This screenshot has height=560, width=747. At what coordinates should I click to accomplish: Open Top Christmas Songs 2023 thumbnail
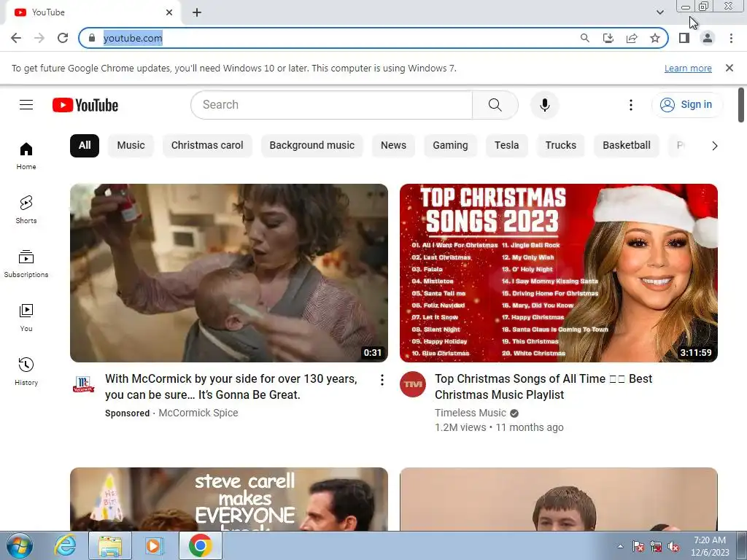coord(558,273)
